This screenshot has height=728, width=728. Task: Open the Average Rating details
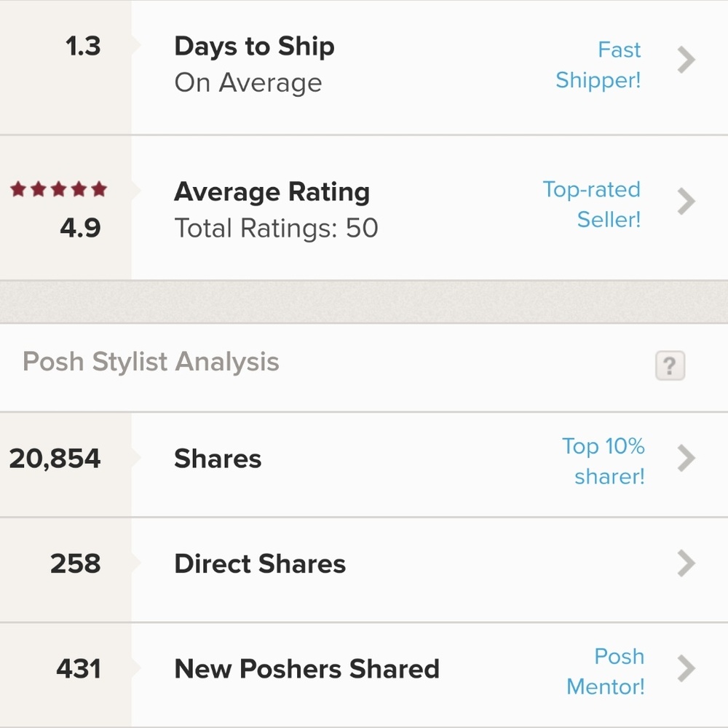(272, 191)
